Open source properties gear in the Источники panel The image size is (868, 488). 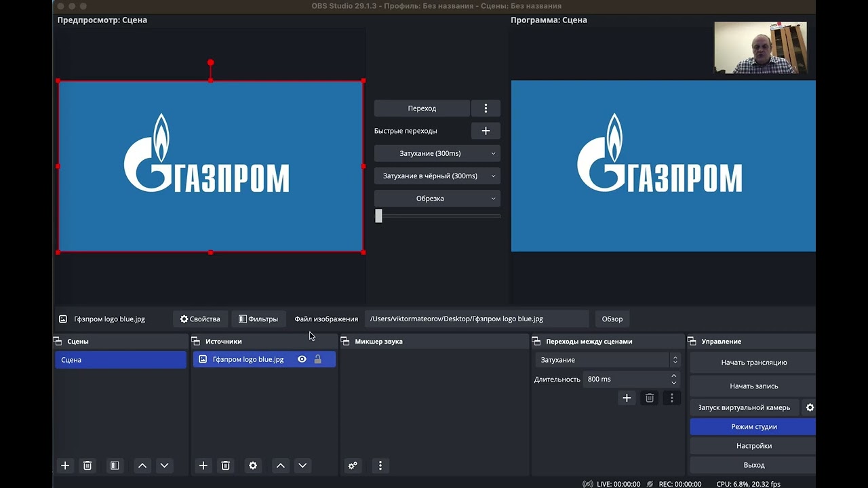click(x=253, y=466)
